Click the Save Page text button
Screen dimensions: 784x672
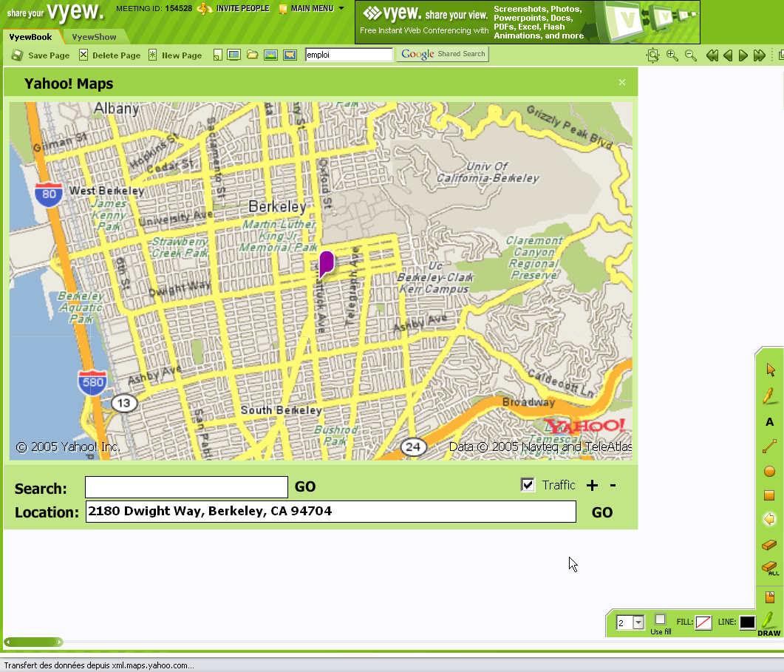pyautogui.click(x=49, y=55)
